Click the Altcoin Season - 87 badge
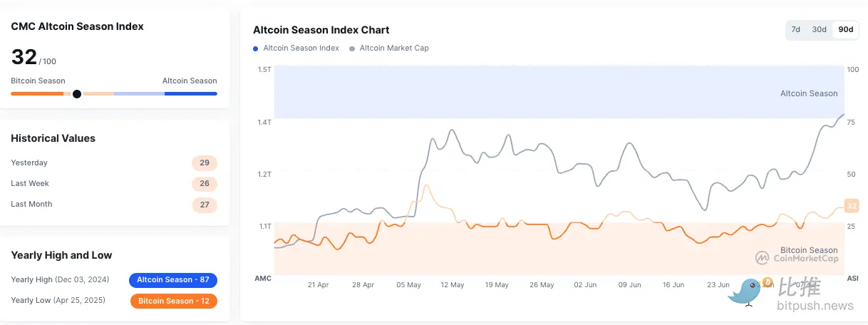The width and height of the screenshot is (868, 325). [x=173, y=280]
